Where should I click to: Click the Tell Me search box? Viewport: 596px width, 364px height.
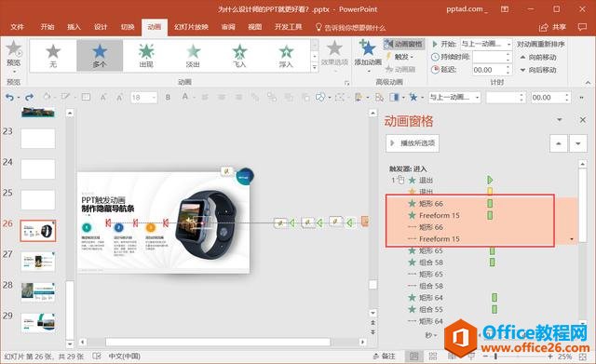click(350, 27)
